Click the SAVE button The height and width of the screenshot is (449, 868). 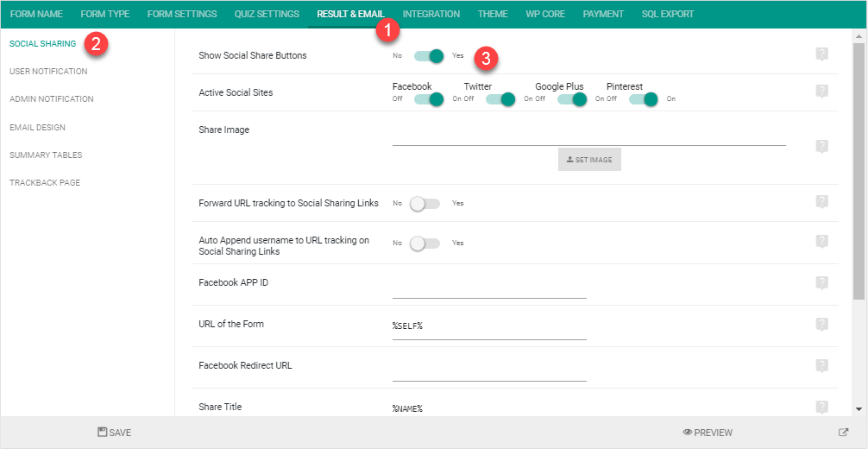pyautogui.click(x=115, y=433)
